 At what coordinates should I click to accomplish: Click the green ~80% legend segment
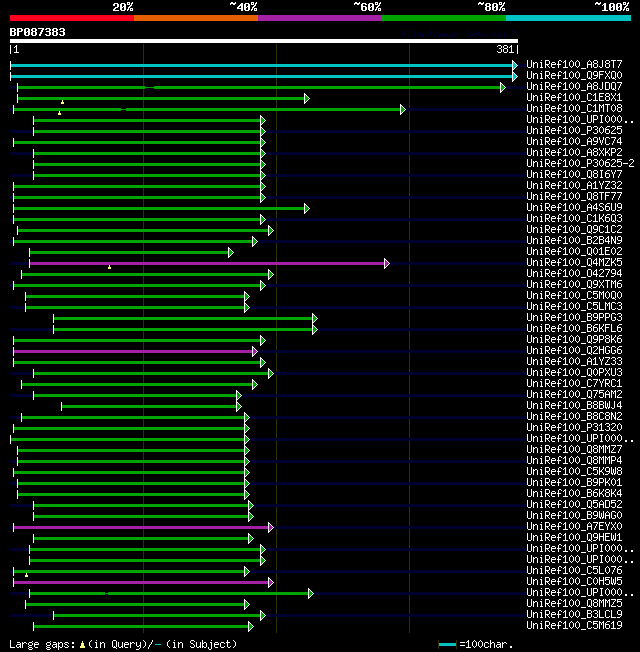pos(444,18)
